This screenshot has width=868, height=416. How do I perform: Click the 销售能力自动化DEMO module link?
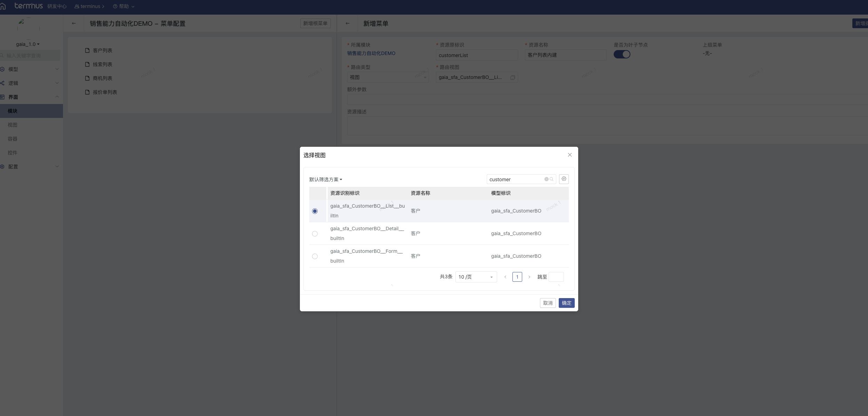point(371,53)
